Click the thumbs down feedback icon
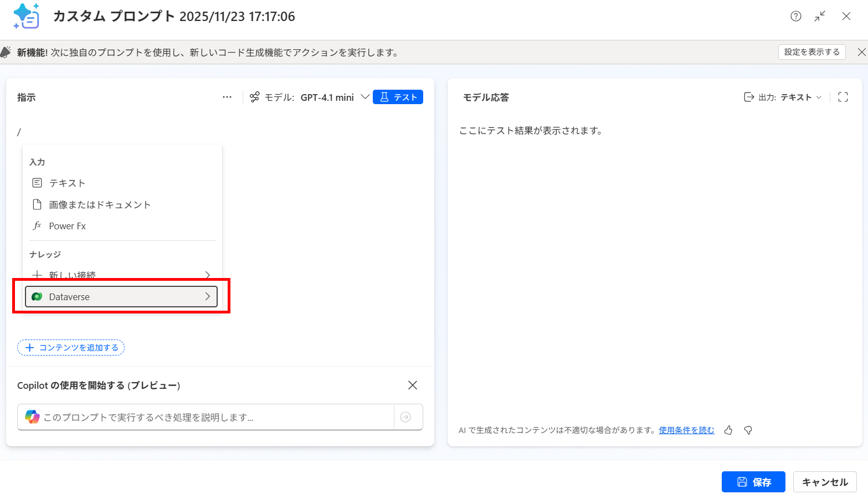This screenshot has height=494, width=868. (x=748, y=430)
